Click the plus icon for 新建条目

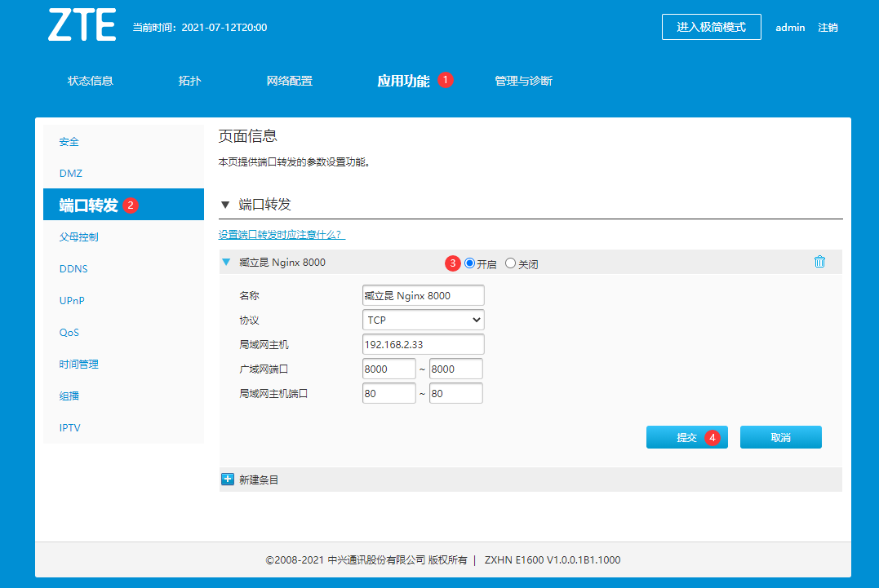228,480
